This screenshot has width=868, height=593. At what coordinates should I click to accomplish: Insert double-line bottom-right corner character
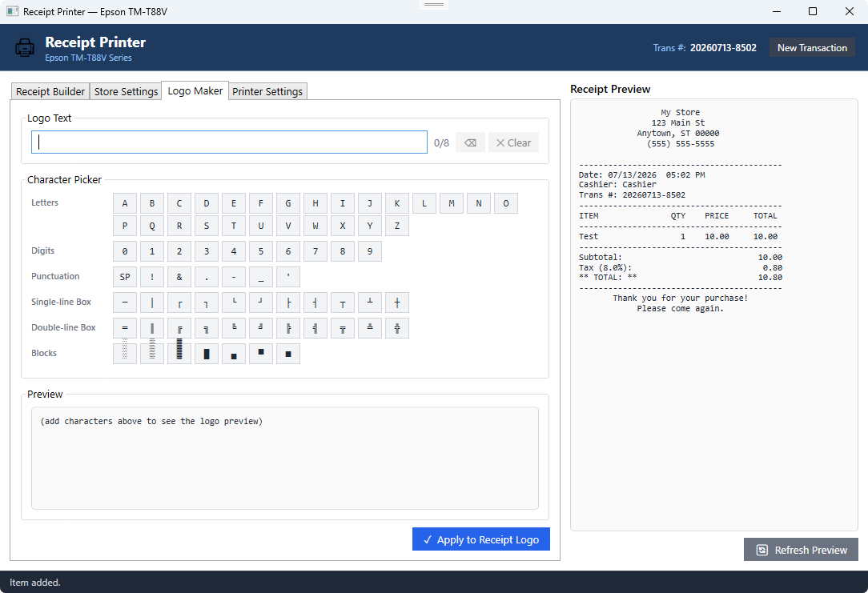pyautogui.click(x=261, y=328)
